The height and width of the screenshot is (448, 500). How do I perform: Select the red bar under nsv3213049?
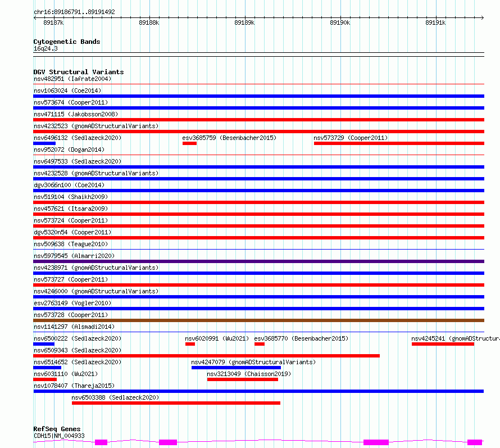[243, 379]
